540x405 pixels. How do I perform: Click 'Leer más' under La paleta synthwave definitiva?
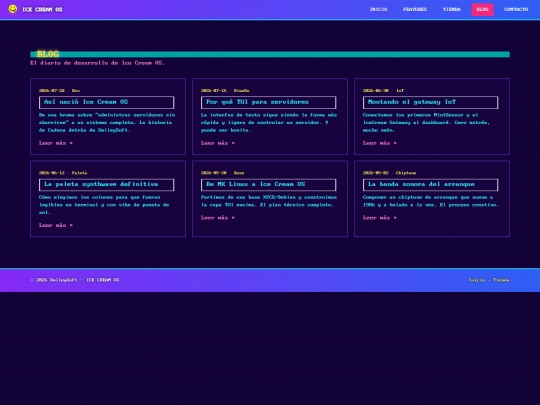56,225
